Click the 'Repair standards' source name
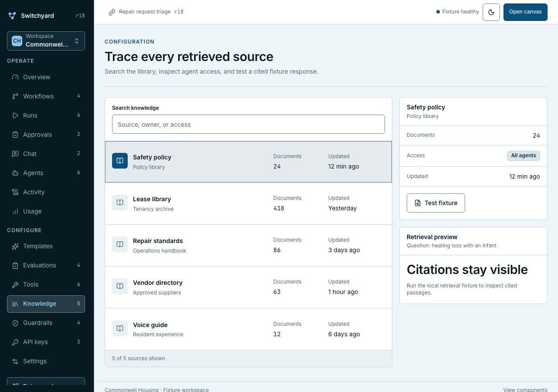Viewport: 558px width, 392px height. [x=158, y=241]
